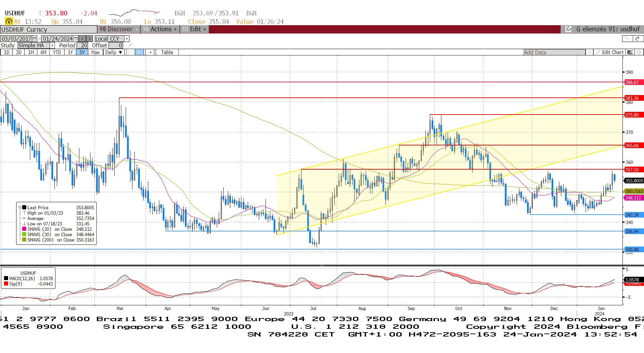The height and width of the screenshot is (353, 644).
Task: Collapse the Last Price legend tree
Action: (x=20, y=208)
